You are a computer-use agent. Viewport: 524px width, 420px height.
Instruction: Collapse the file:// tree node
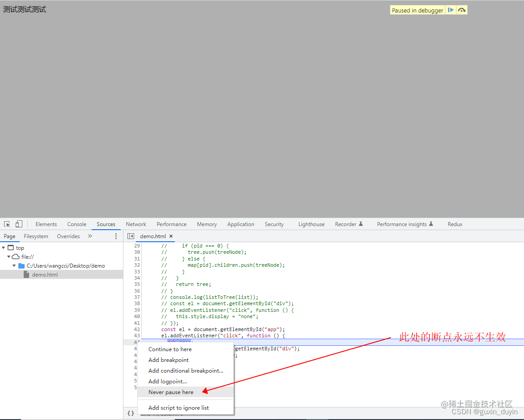tap(8, 257)
